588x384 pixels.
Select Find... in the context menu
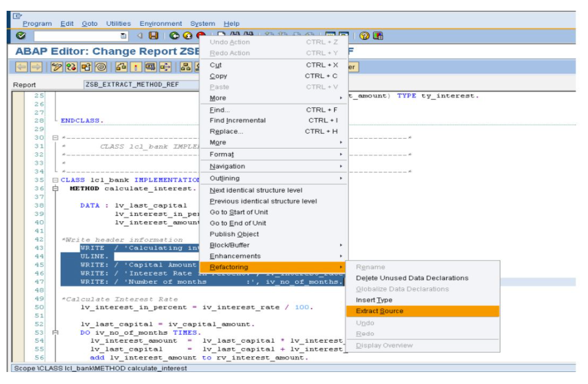pyautogui.click(x=274, y=110)
